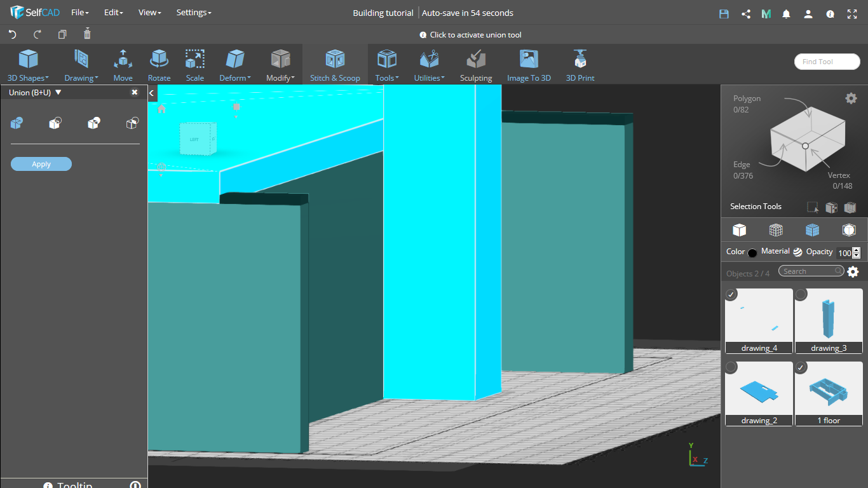Open the Drawing dropdown
The height and width of the screenshot is (488, 868).
(81, 65)
